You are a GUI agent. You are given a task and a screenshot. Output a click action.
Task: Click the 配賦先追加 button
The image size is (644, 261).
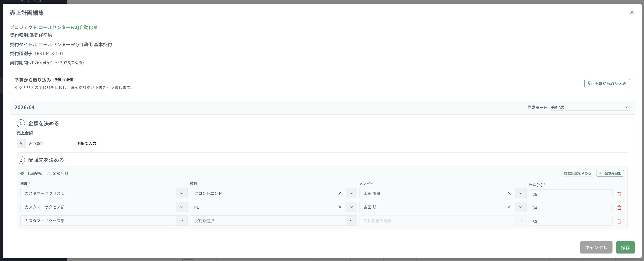point(610,173)
